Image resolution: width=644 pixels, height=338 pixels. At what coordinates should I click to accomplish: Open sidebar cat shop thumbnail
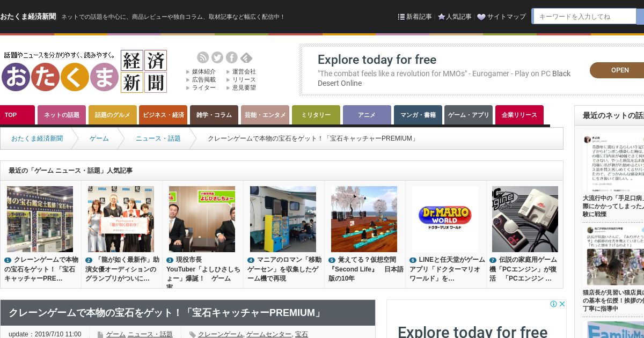point(613,256)
